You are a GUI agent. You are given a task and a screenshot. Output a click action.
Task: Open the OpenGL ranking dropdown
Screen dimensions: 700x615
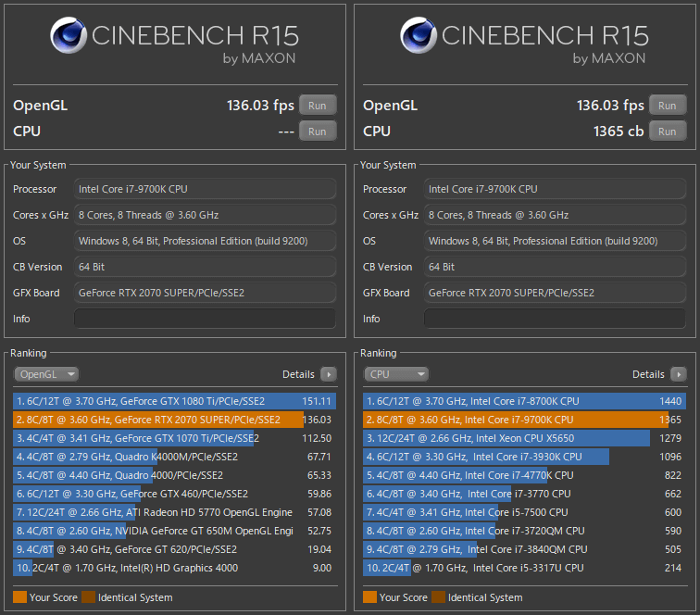point(46,374)
